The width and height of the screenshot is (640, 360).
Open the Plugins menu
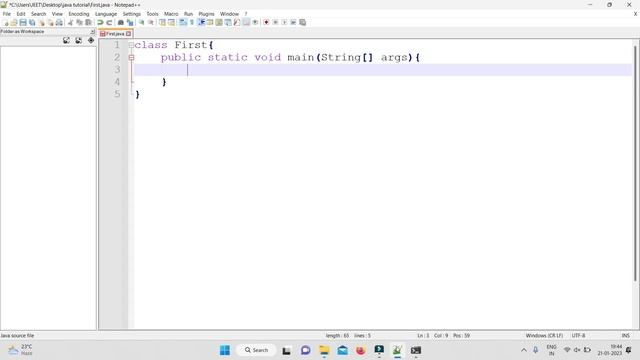click(x=206, y=14)
